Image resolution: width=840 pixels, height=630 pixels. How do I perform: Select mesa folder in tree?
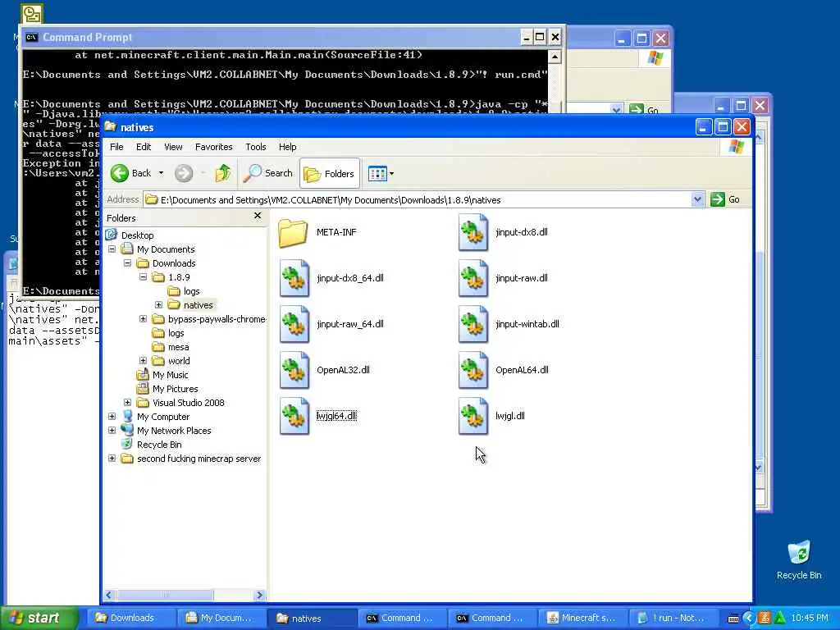pyautogui.click(x=178, y=347)
